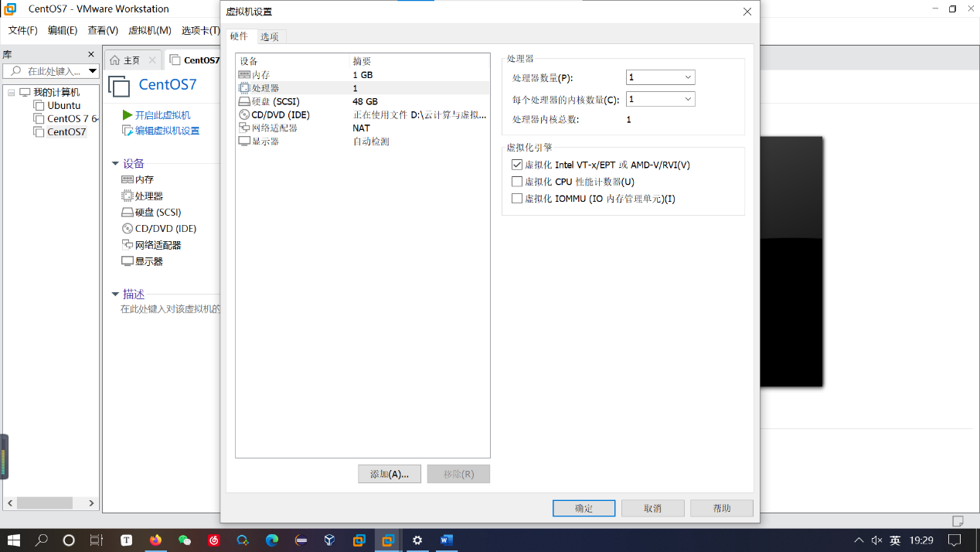
Task: Collapse 我的计算机 tree node
Action: point(12,93)
